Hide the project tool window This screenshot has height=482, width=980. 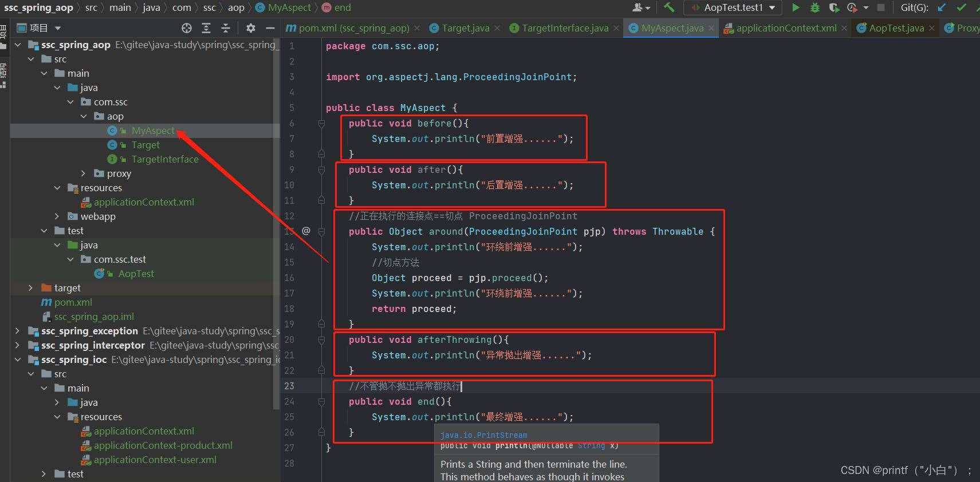[x=270, y=28]
